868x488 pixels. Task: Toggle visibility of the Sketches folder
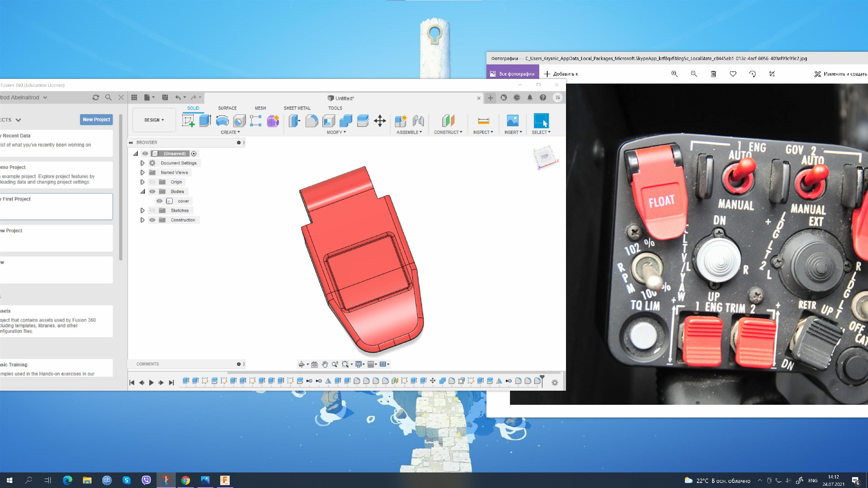pyautogui.click(x=152, y=210)
